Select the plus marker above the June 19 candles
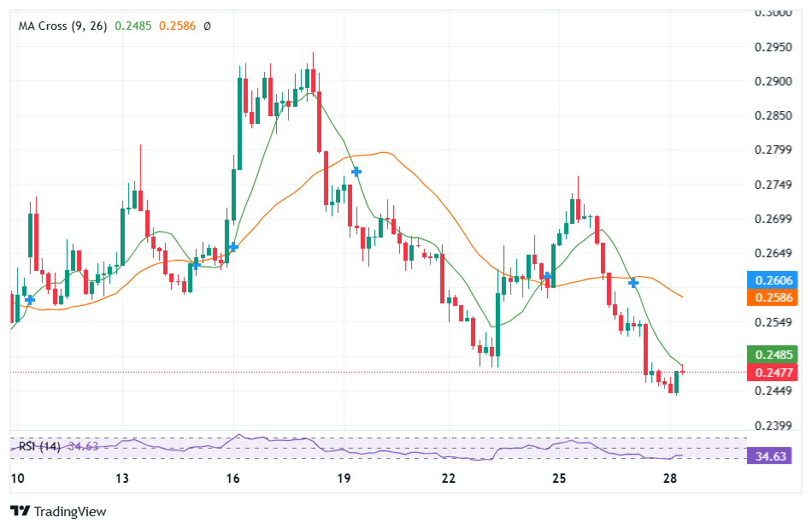This screenshot has width=812, height=529. (x=356, y=172)
